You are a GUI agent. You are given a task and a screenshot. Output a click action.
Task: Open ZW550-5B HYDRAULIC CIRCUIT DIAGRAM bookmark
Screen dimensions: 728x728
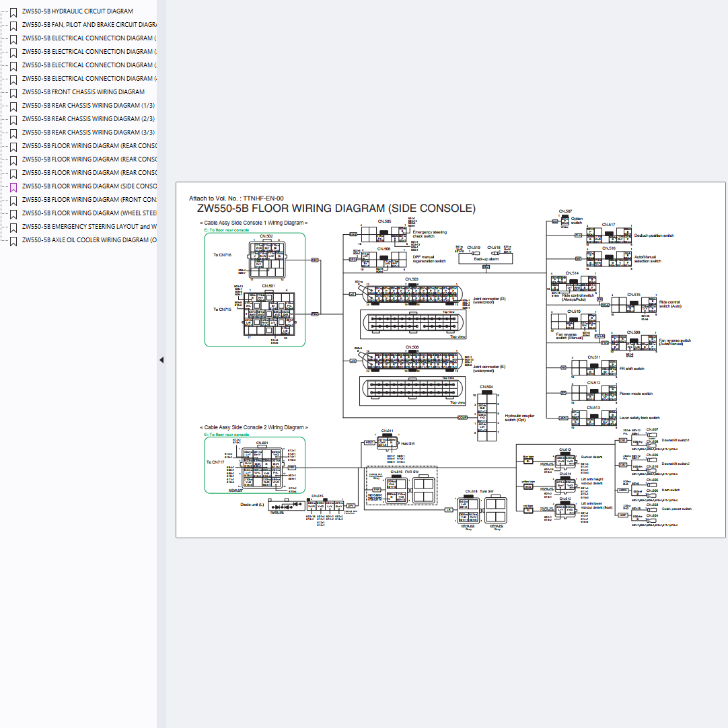pos(77,11)
